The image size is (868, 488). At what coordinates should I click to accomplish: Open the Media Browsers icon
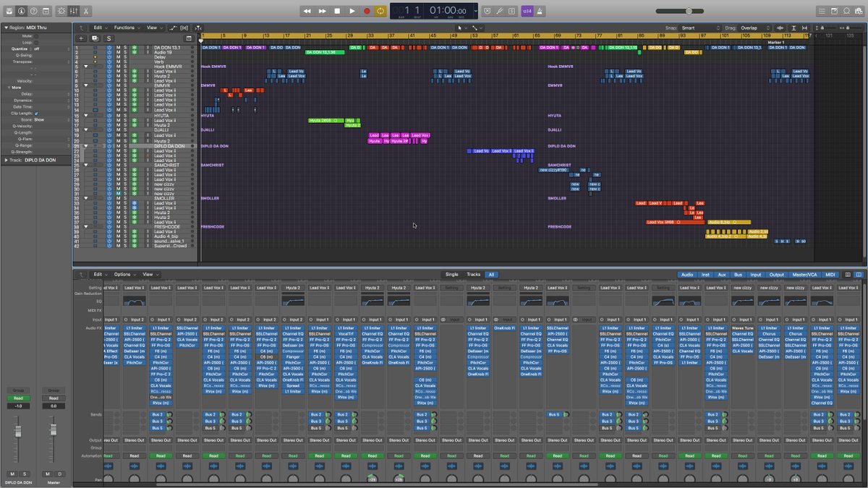click(x=859, y=11)
